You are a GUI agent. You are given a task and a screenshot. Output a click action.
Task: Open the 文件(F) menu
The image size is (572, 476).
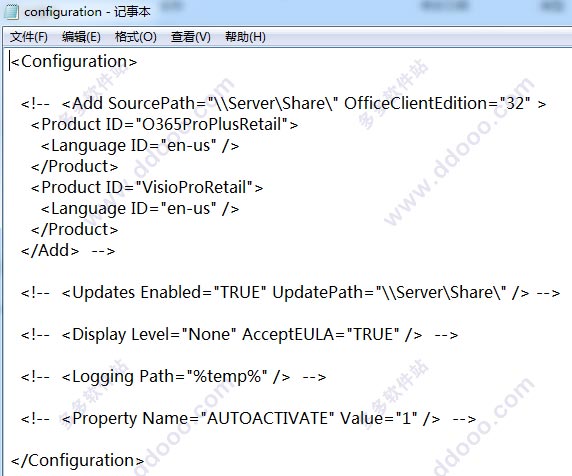click(28, 37)
